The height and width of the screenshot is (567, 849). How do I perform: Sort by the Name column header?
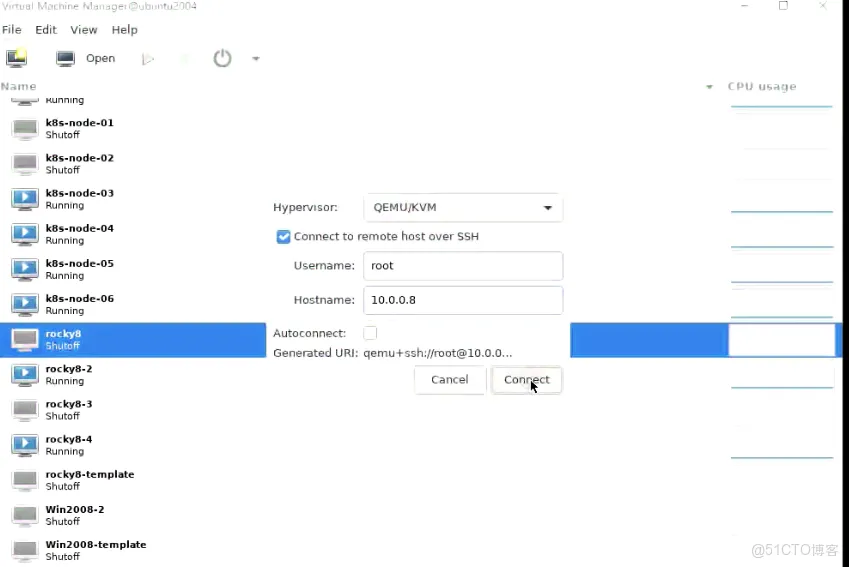tap(18, 87)
